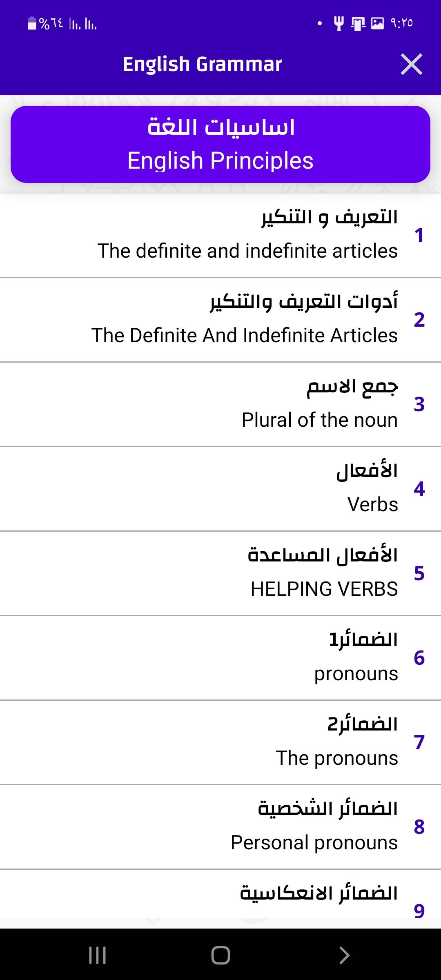
Task: Tap the Android recent apps icon
Action: coord(98,955)
